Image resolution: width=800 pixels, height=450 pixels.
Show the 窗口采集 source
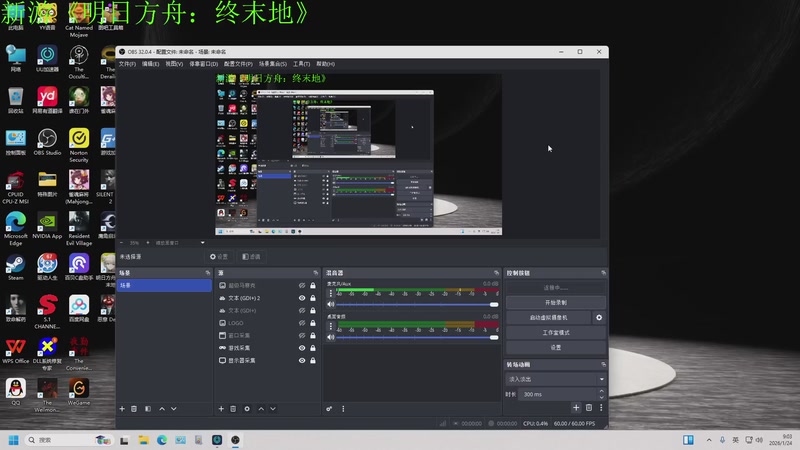[x=302, y=335]
